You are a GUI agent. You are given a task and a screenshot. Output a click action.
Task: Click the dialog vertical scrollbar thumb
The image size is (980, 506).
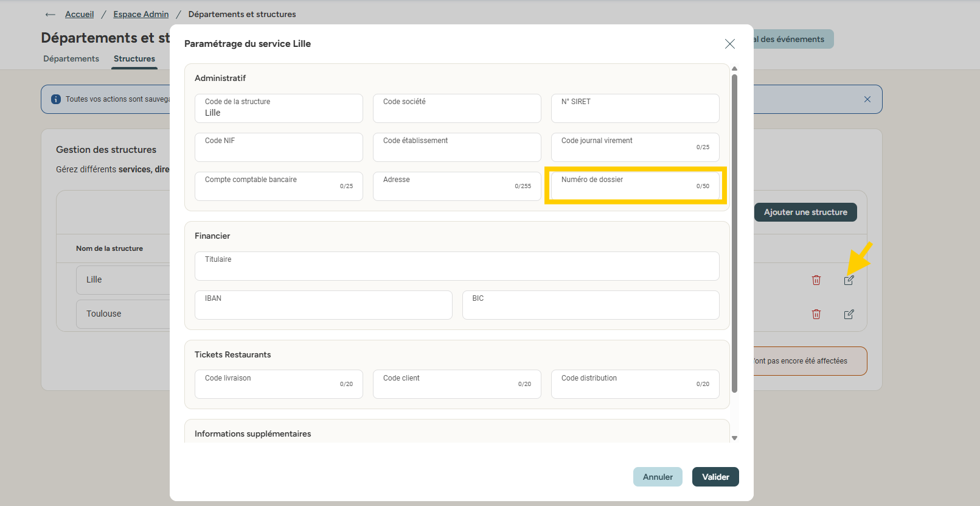734,233
